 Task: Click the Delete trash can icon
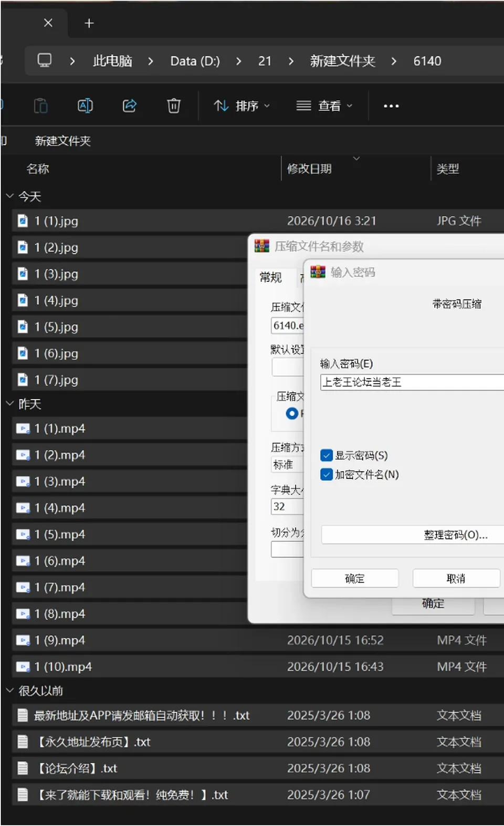174,106
